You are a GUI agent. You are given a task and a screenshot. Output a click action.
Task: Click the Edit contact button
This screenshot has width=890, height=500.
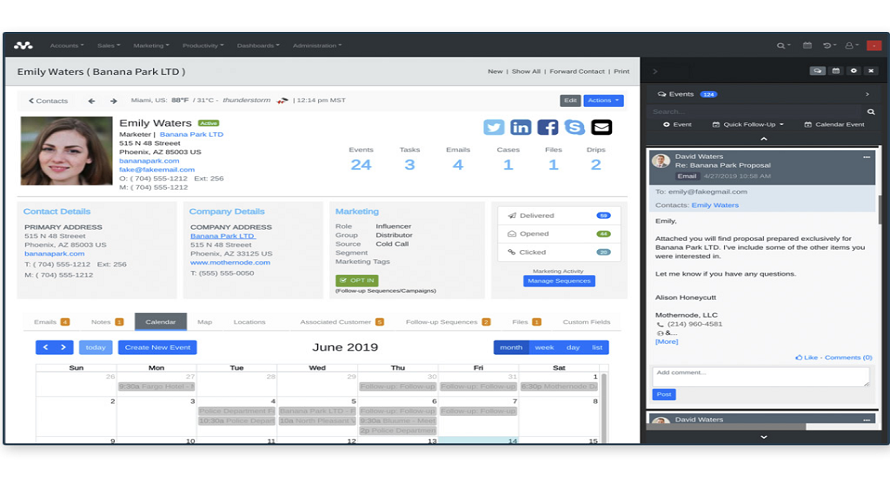(x=570, y=100)
